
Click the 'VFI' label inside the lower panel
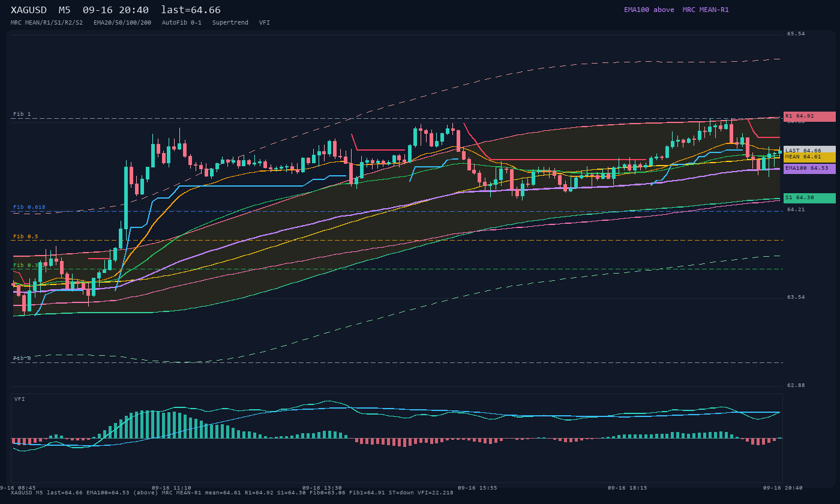pyautogui.click(x=20, y=399)
